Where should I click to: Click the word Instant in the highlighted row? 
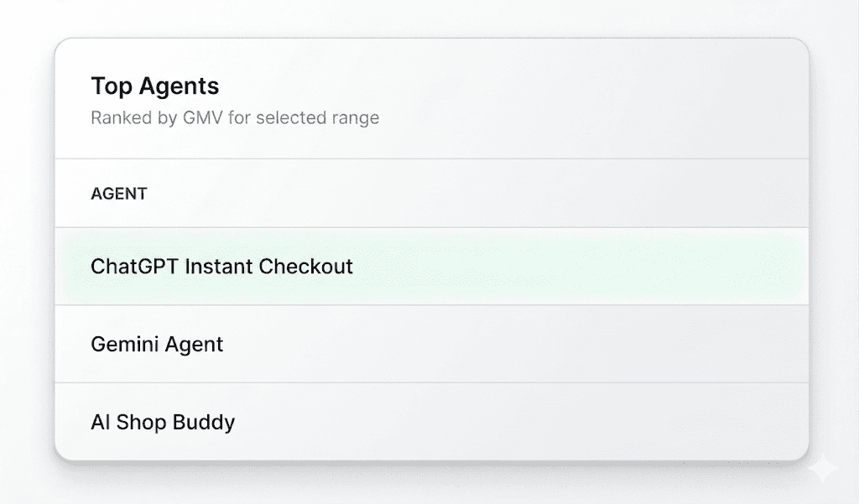point(219,266)
